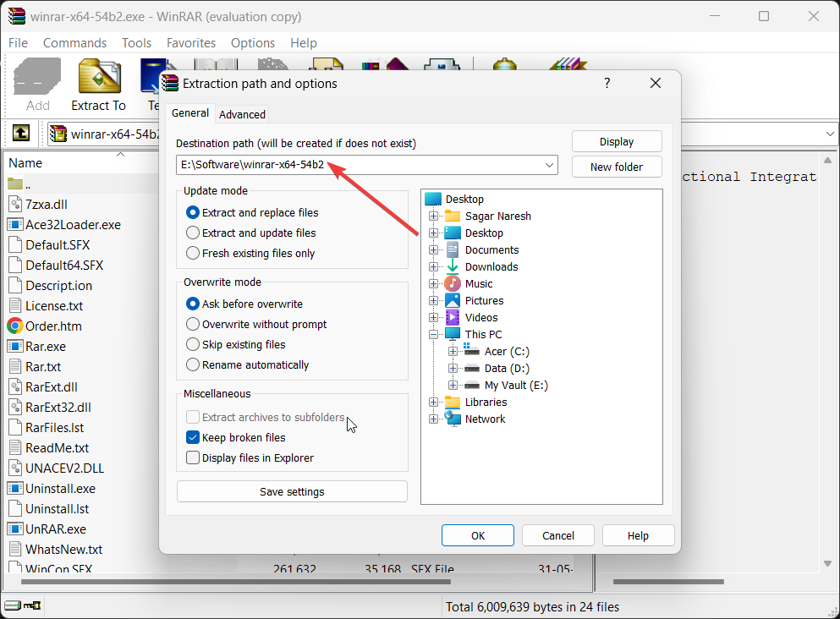Screen dimensions: 840x619
Task: Click the Cancel button
Action: coord(558,535)
